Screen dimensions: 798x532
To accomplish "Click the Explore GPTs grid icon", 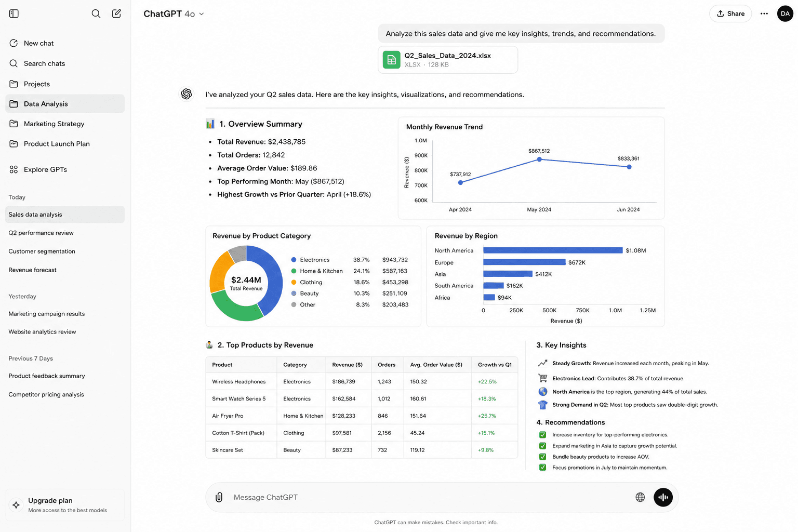I will 14,169.
